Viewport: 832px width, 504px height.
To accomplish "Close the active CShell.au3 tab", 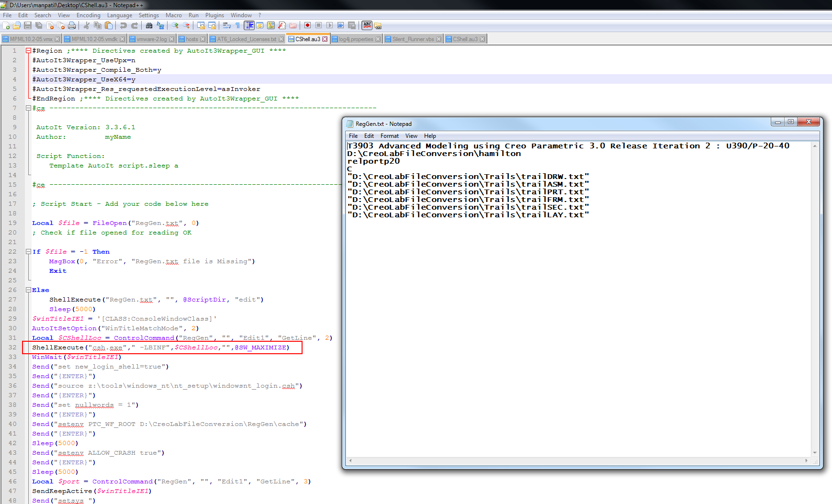I will click(325, 39).
